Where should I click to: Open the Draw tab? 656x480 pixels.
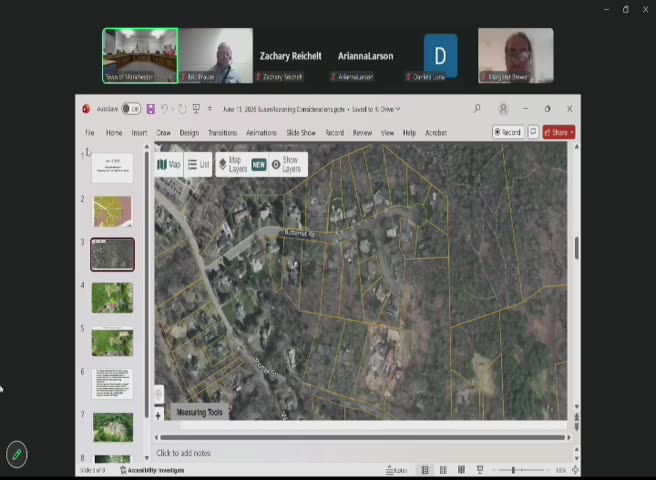(163, 133)
